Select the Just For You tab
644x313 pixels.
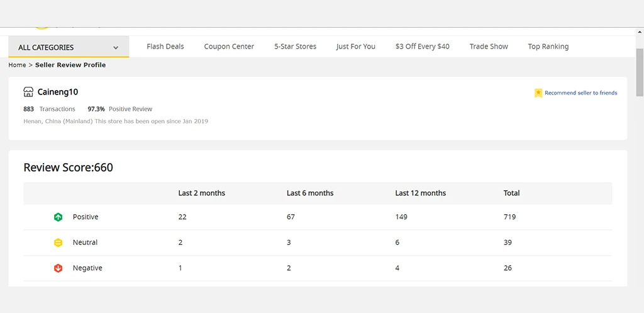356,47
